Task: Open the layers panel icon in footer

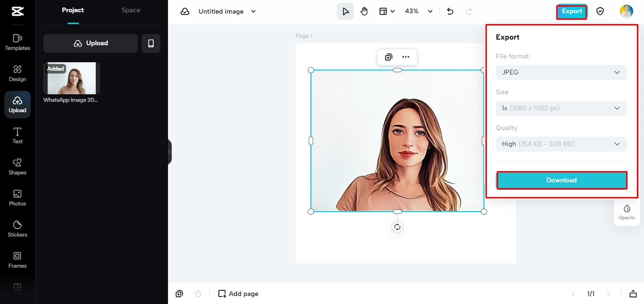Action: click(x=633, y=293)
